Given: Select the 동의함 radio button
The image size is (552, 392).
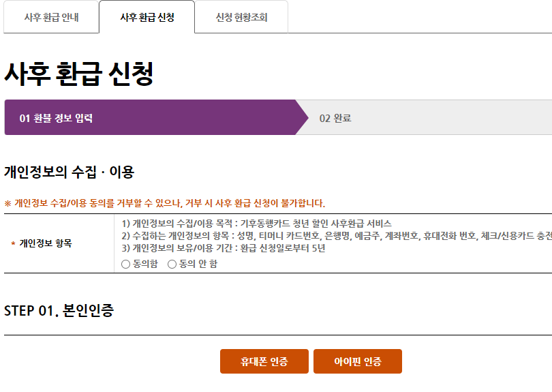Looking at the screenshot, I should (125, 264).
